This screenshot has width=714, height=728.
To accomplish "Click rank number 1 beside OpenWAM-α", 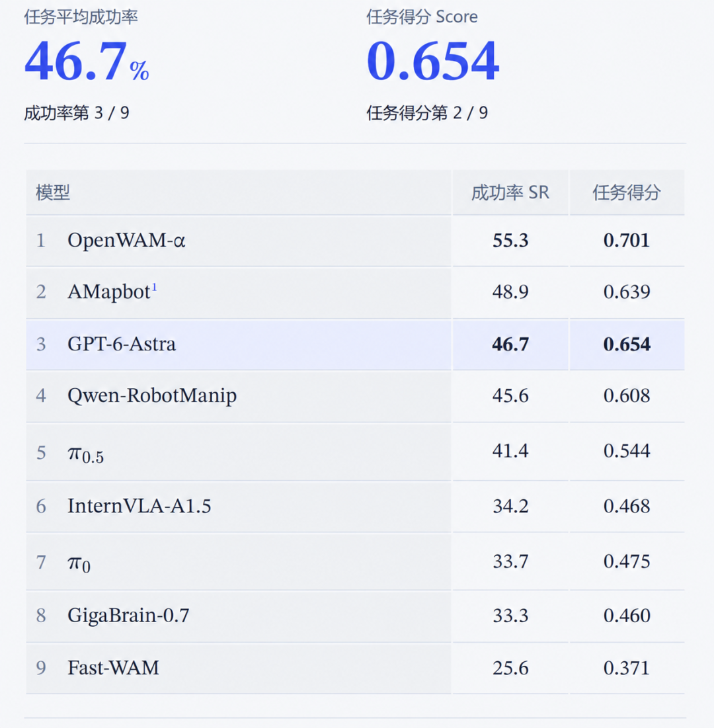I will [41, 241].
